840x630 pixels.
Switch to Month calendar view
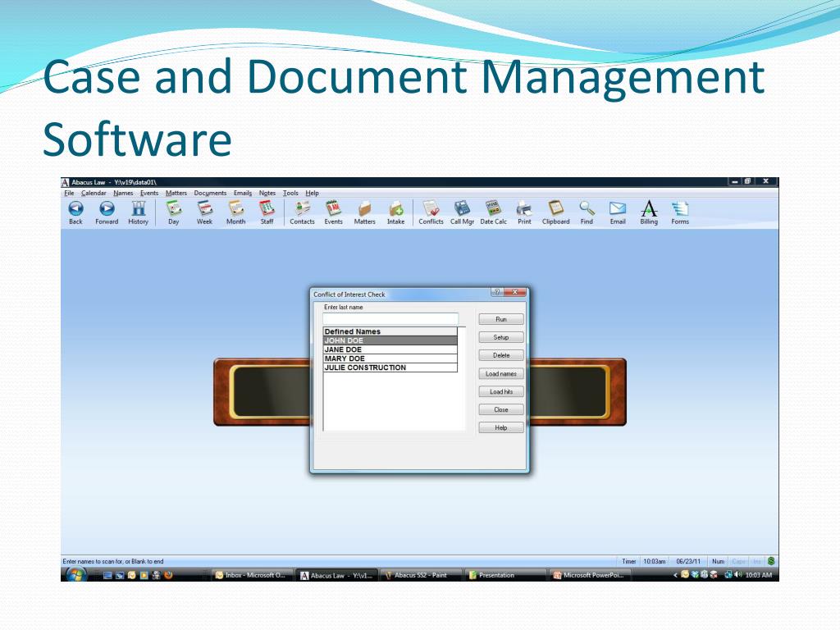pos(235,212)
